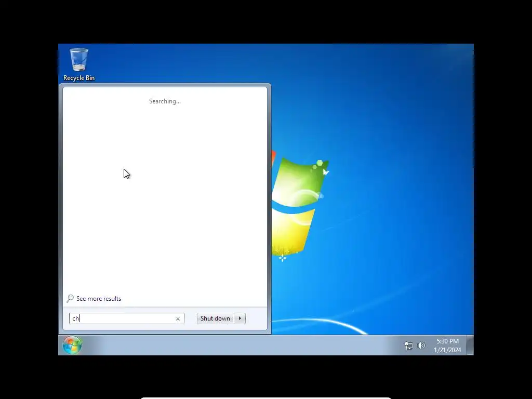The height and width of the screenshot is (399, 532).
Task: Open the Recycle Bin desktop icon
Action: 79,64
